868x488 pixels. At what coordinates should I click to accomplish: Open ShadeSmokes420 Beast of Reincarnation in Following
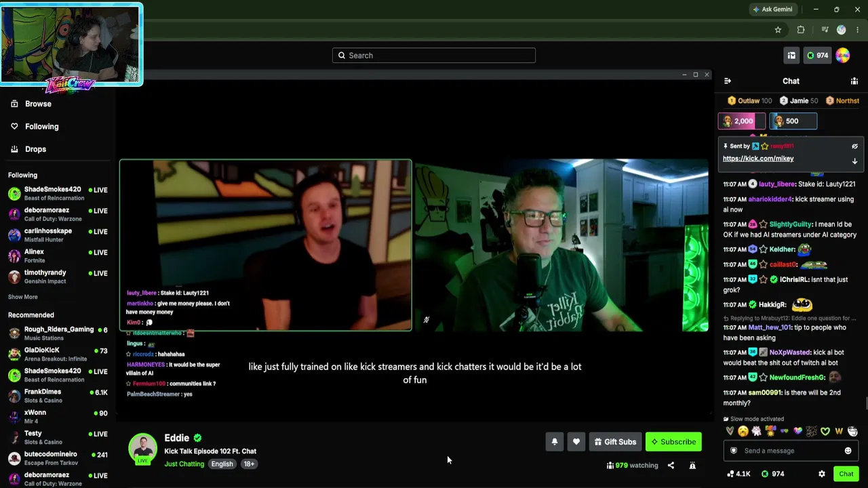(x=58, y=194)
